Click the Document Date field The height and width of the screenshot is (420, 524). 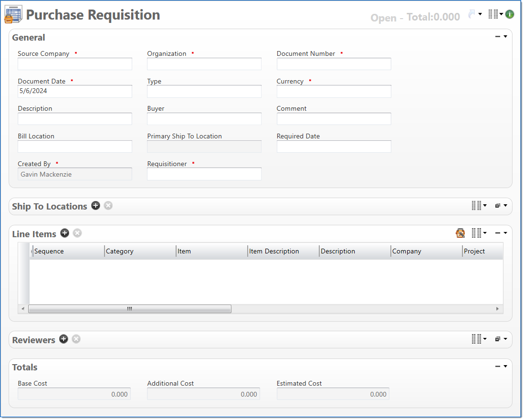pyautogui.click(x=75, y=91)
